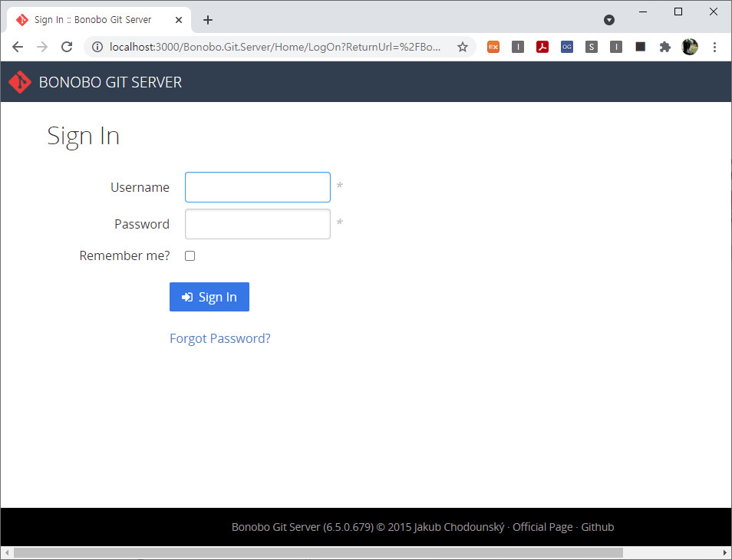
Task: Click the Bonobo tab favicon
Action: pos(22,20)
